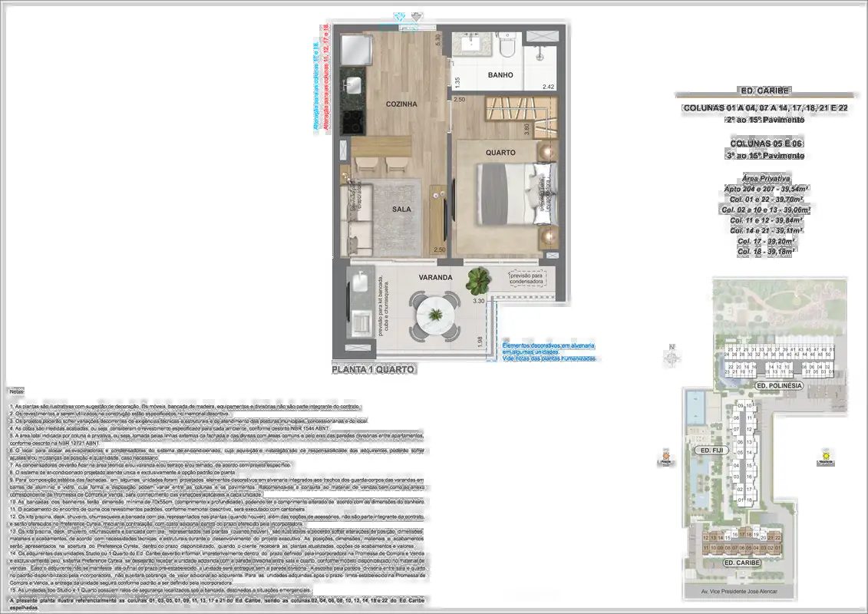Click 'Col. 01 e 22 - 39,70m²' line

pyautogui.click(x=766, y=200)
